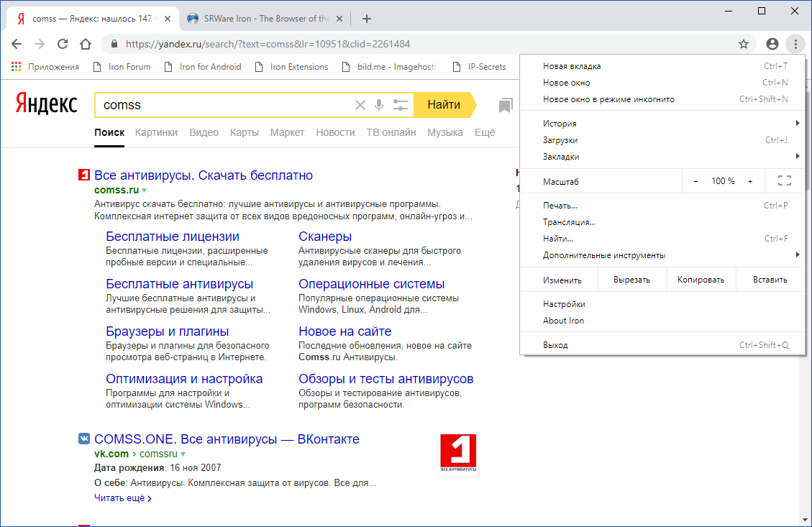
Task: Close the comss Яндекс tab
Action: coord(168,19)
